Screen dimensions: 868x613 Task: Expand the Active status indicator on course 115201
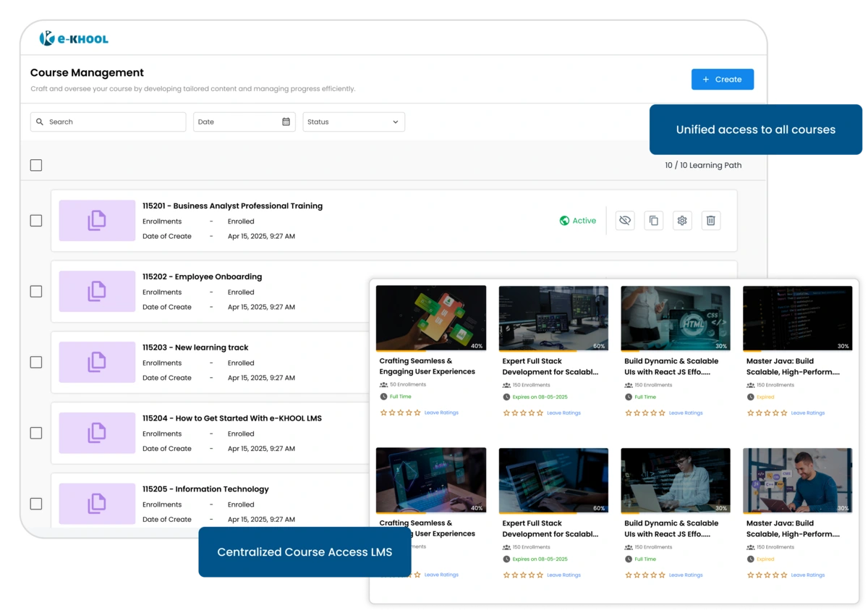click(x=578, y=221)
